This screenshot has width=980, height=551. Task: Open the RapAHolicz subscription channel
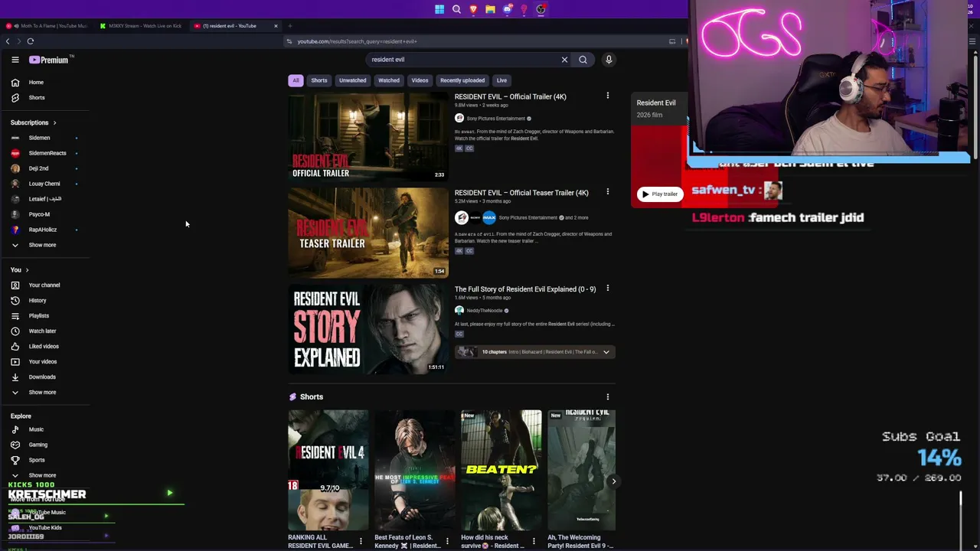click(44, 230)
